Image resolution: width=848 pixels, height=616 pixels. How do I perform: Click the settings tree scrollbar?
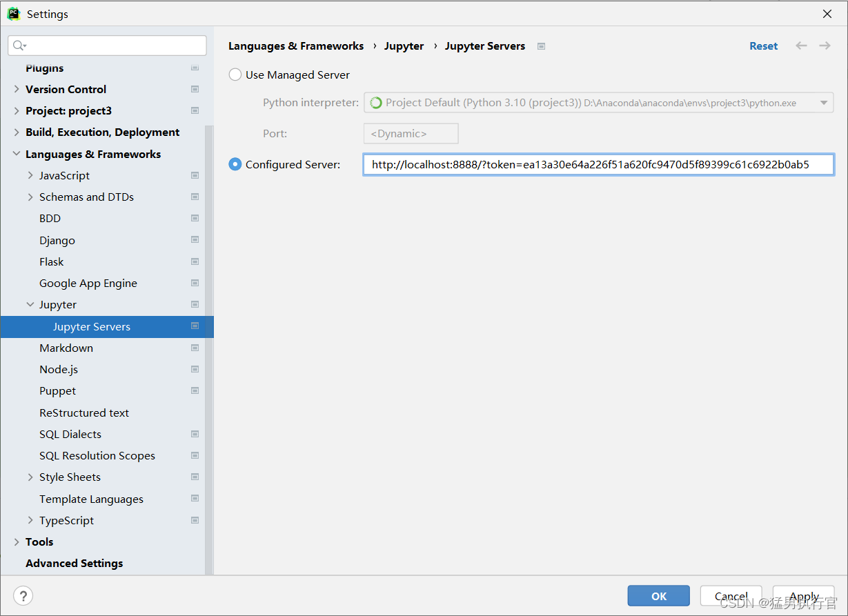(209, 350)
